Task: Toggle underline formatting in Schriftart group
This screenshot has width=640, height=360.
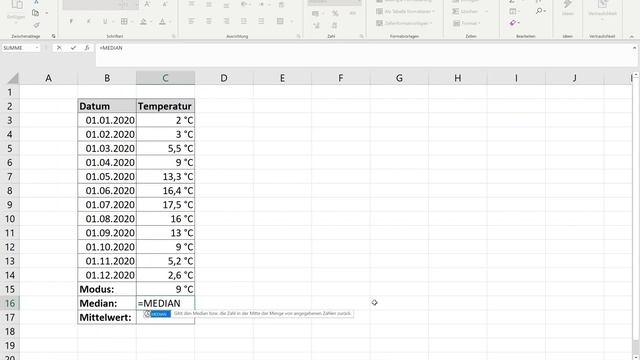Action: (105, 21)
